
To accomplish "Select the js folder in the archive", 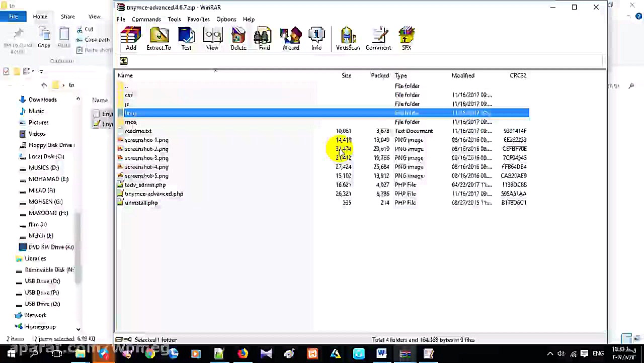I will [323, 104].
